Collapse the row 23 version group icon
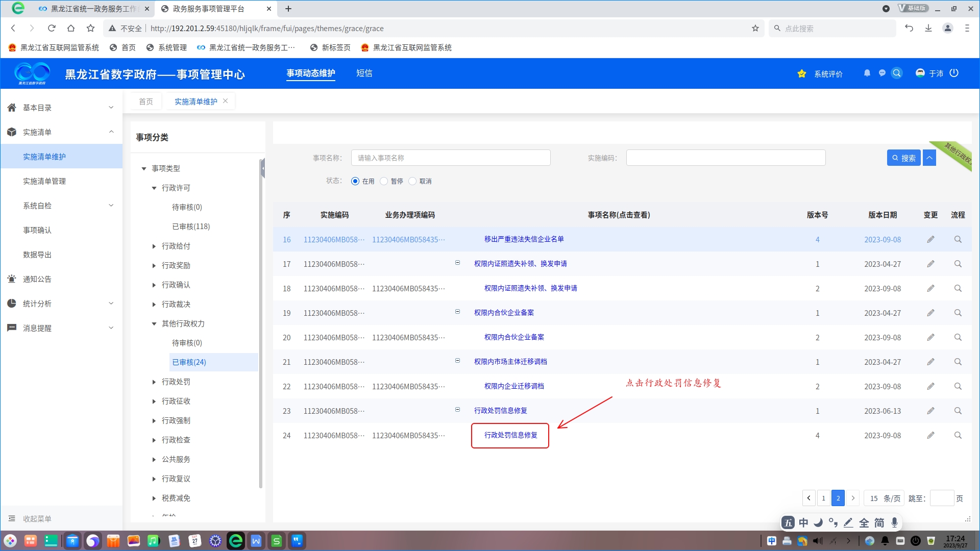Screen dimensions: 980x551 [457, 410]
